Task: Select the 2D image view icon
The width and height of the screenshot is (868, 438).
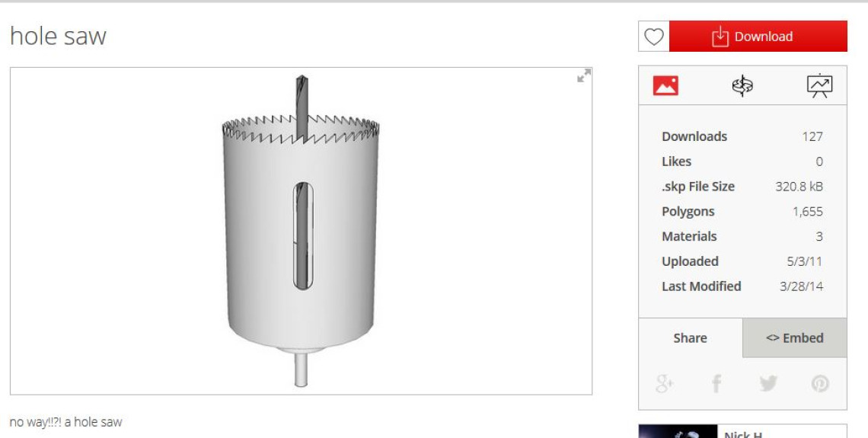Action: point(665,85)
